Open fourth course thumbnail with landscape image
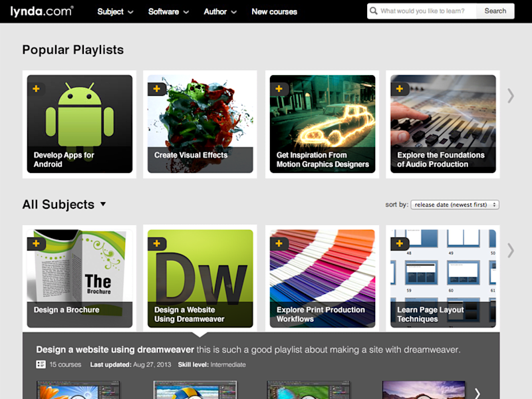This screenshot has height=399, width=532. tap(424, 390)
